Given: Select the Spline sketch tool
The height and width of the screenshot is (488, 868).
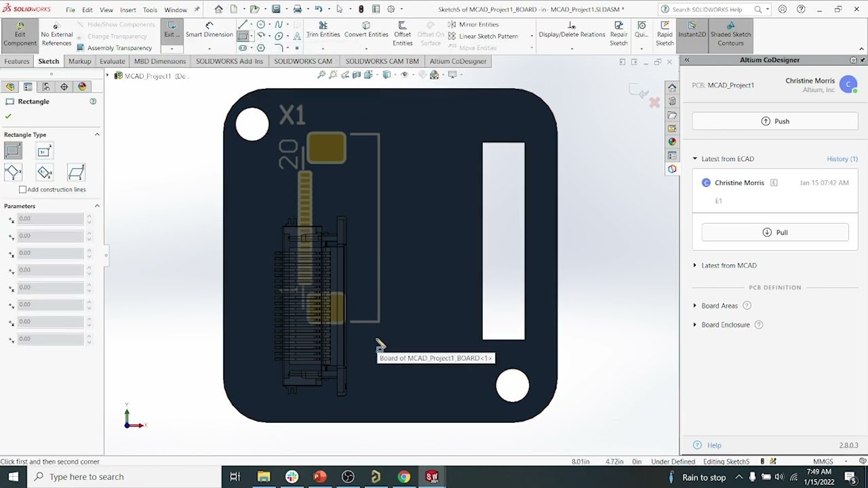Looking at the screenshot, I should [279, 24].
